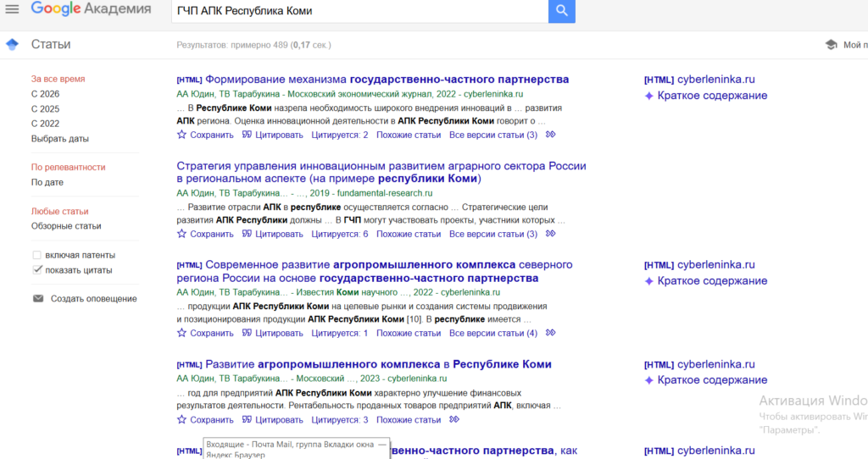Open Выбрать даты custom range
Image resolution: width=868 pixels, height=459 pixels.
pyautogui.click(x=60, y=139)
